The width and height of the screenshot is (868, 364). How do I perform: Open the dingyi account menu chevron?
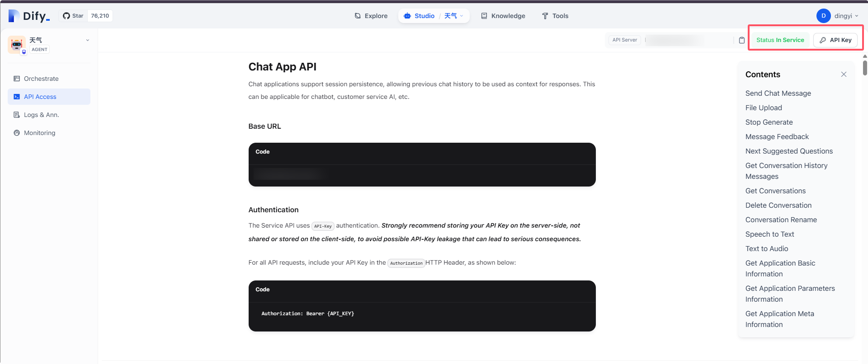(857, 16)
